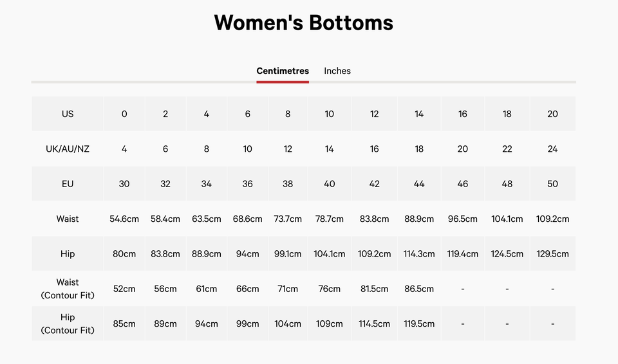Image resolution: width=618 pixels, height=364 pixels.
Task: Click US size 20 cell
Action: click(552, 114)
